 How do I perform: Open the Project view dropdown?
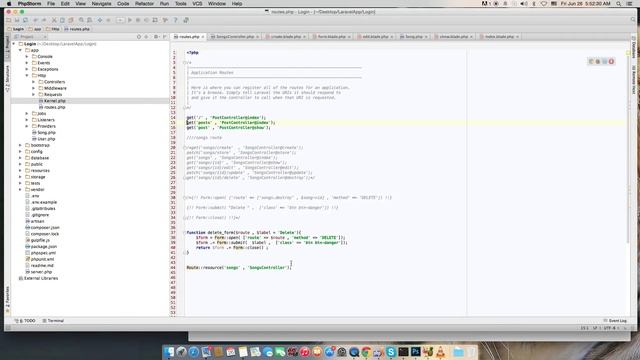coord(30,37)
